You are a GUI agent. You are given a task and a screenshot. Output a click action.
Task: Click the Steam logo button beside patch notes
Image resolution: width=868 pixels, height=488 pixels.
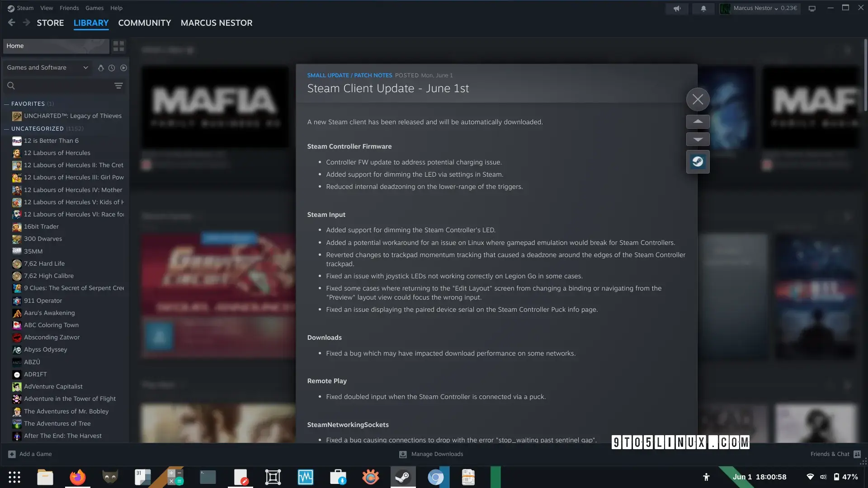[698, 162]
